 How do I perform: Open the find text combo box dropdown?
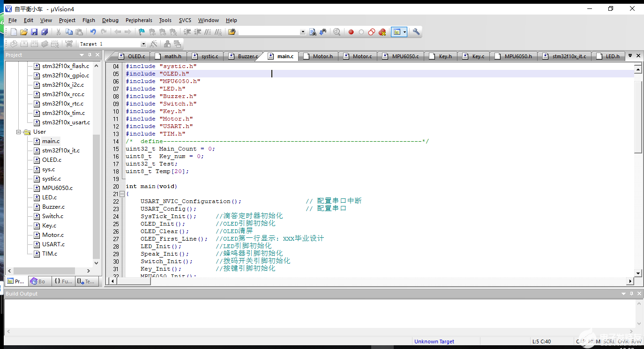(302, 32)
